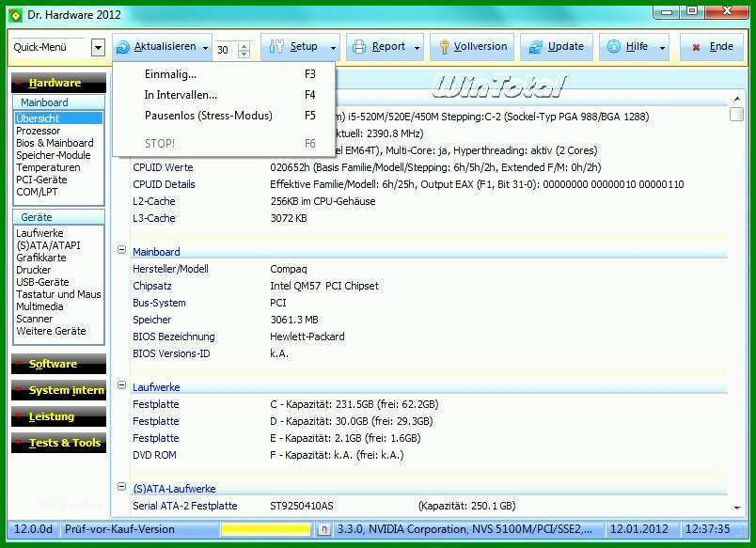Click the Hilfe info icon
Screen dimensions: 756x548
coord(613,46)
